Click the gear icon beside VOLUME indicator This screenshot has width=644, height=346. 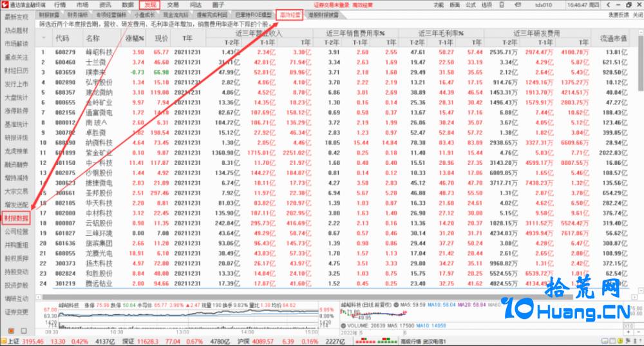[343, 325]
